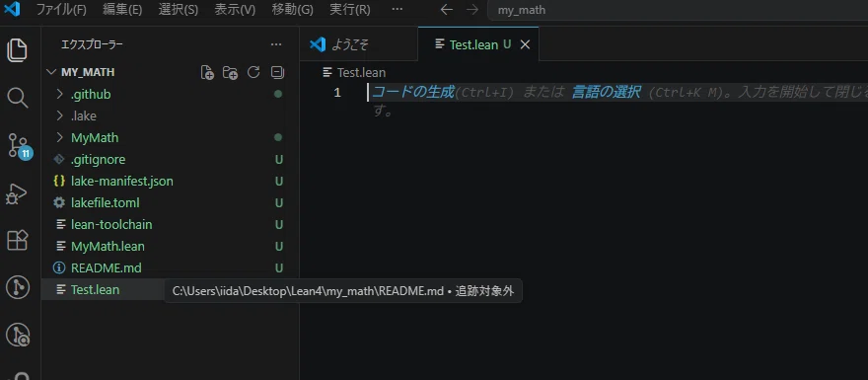Click the New File icon in explorer header
Viewport: 868px width, 380px height.
pyautogui.click(x=207, y=73)
